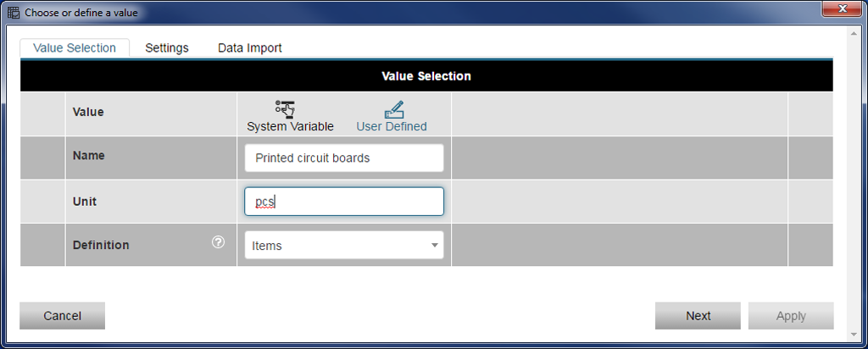Click the scrollbar down arrow

853,335
